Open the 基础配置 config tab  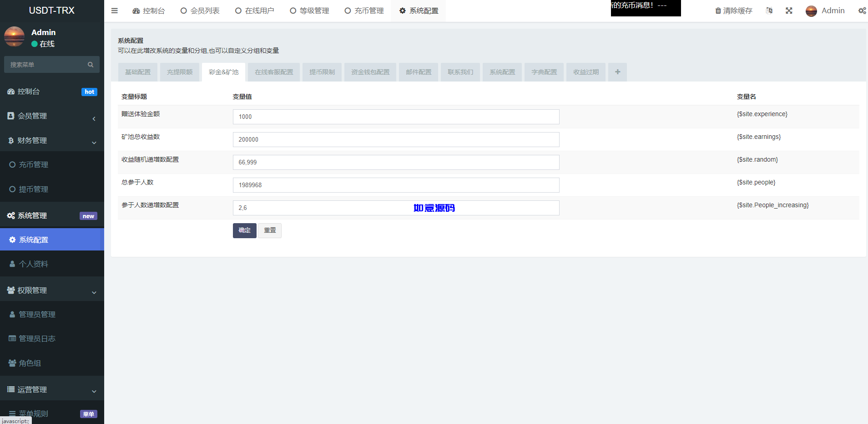(x=138, y=72)
